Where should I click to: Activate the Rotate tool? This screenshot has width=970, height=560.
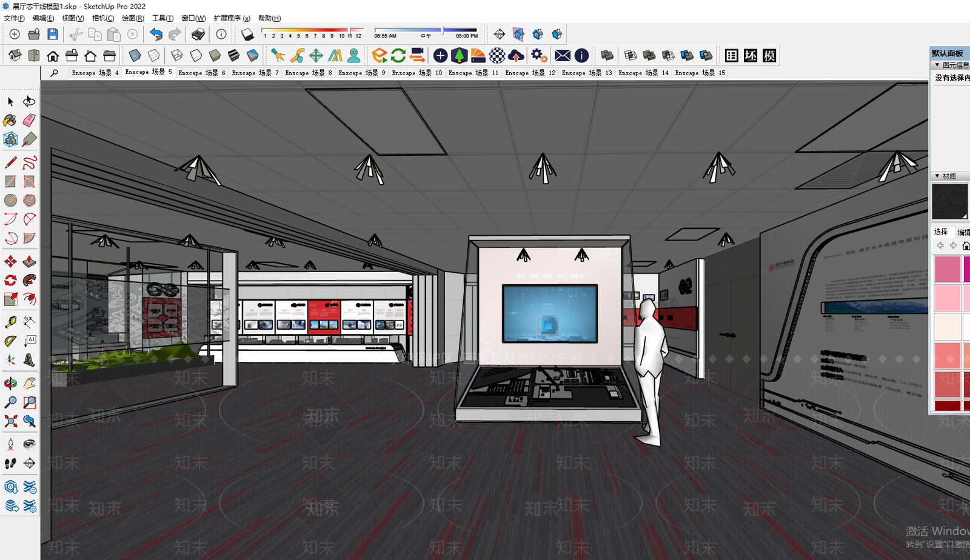[x=10, y=280]
